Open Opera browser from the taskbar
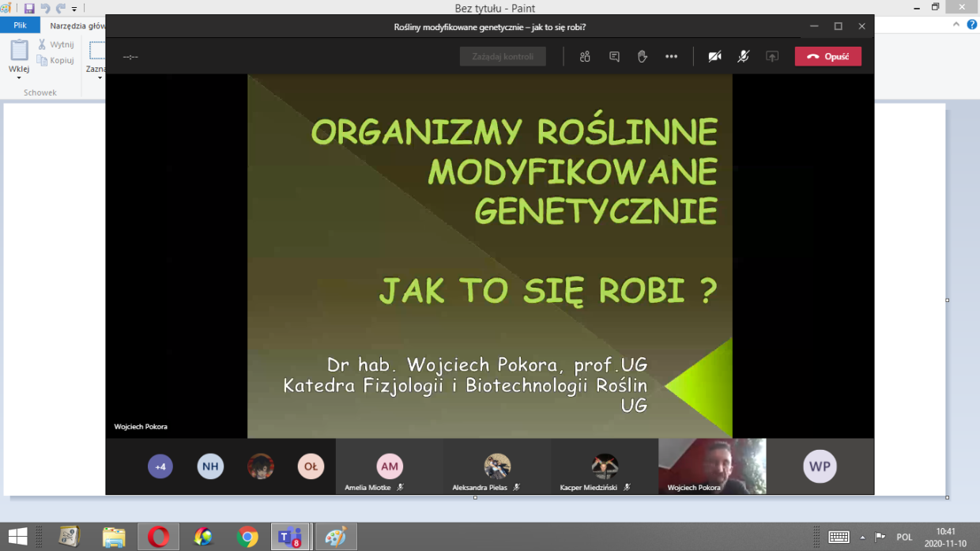Viewport: 980px width, 551px height. tap(158, 537)
